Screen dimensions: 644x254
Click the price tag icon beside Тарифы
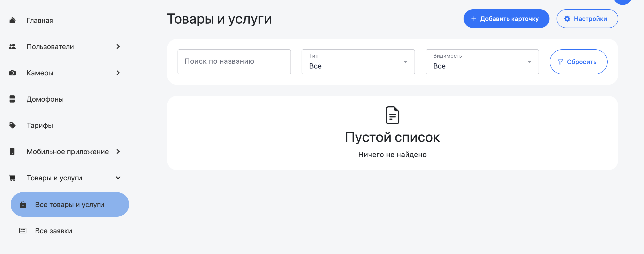click(12, 125)
